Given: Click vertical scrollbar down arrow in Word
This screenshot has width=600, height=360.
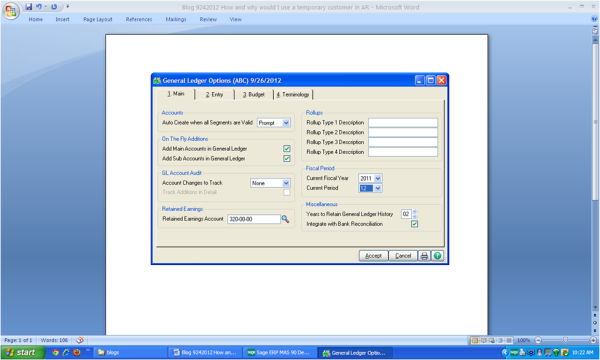Looking at the screenshot, I should point(595,307).
